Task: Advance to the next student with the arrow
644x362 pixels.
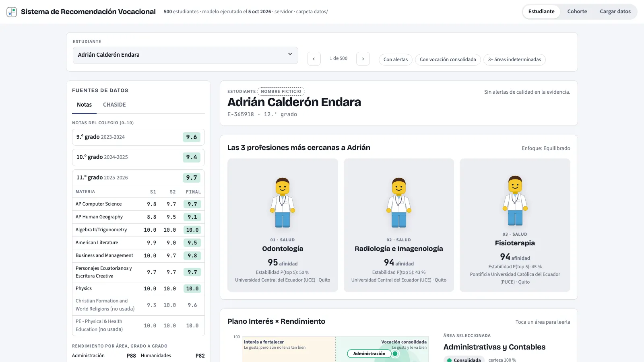Action: tap(363, 59)
